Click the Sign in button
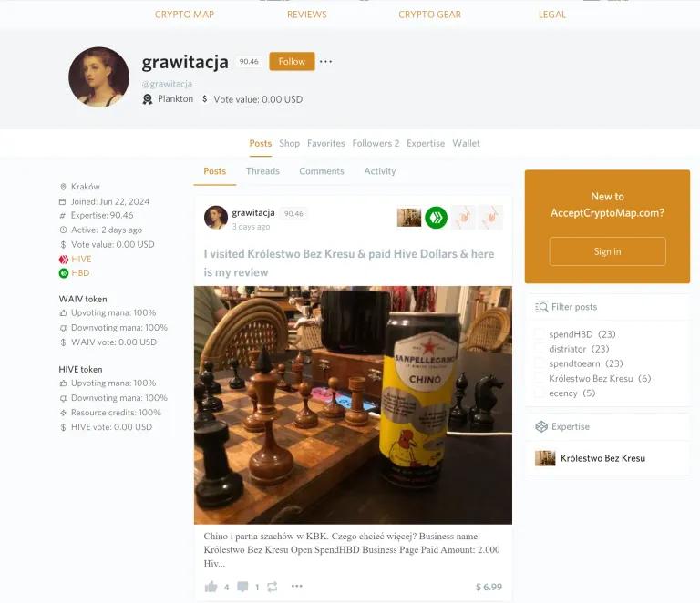This screenshot has width=700, height=603. 608,251
